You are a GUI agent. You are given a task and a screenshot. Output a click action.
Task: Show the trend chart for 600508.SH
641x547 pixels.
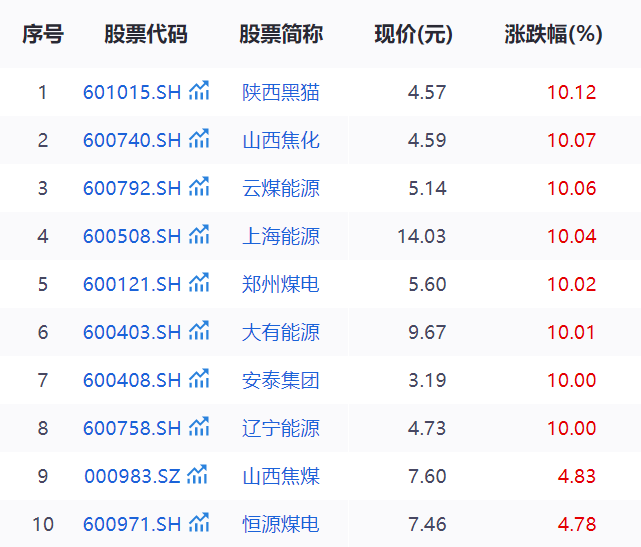tap(199, 236)
